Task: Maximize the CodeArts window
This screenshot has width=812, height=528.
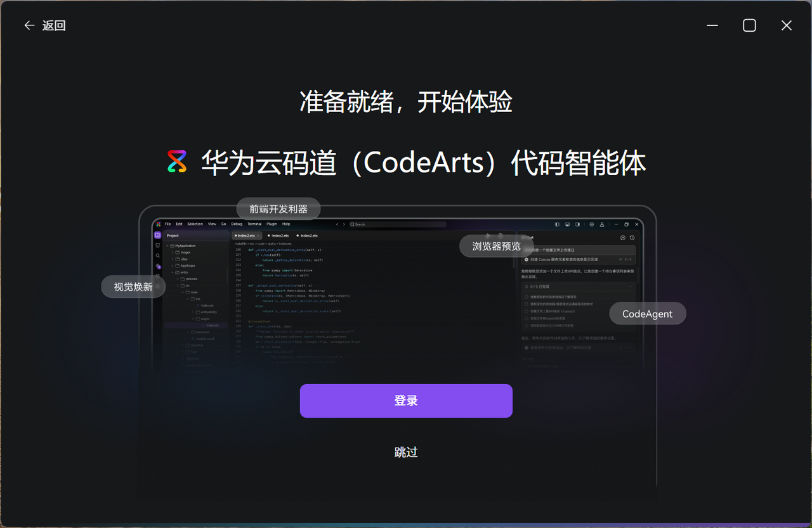Action: tap(749, 25)
